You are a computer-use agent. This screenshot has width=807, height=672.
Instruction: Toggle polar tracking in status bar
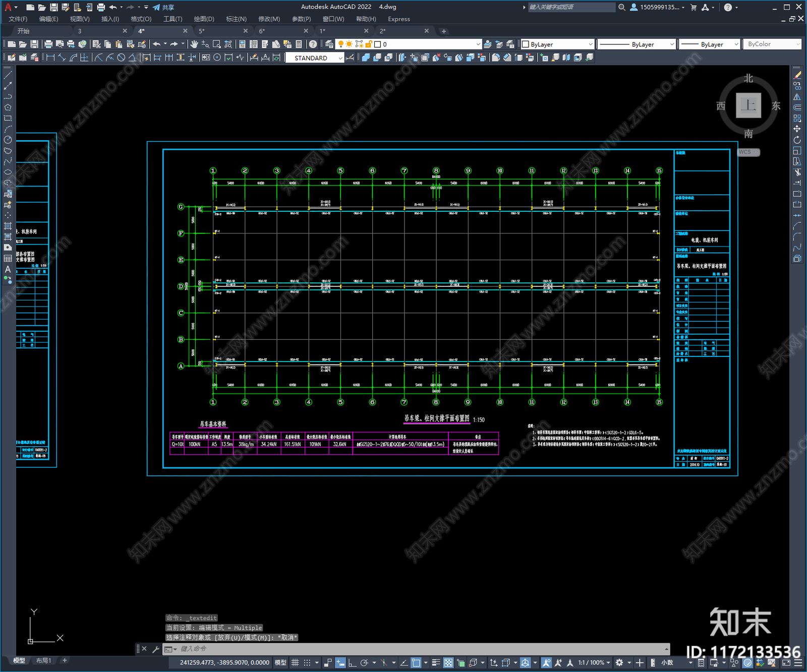tap(364, 662)
